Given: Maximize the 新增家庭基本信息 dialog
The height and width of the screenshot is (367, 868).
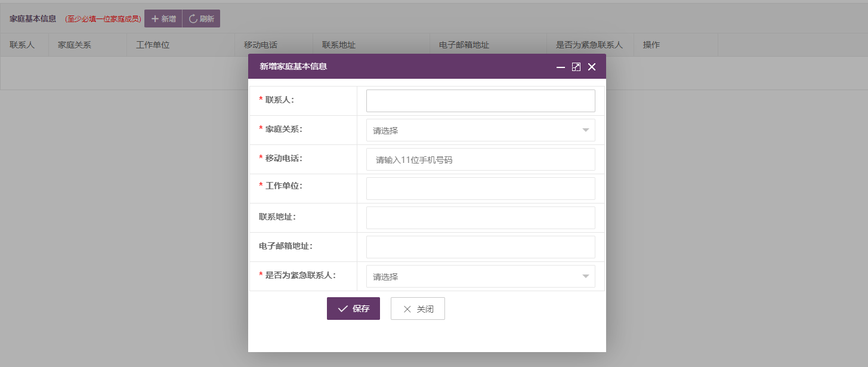Looking at the screenshot, I should pos(576,67).
